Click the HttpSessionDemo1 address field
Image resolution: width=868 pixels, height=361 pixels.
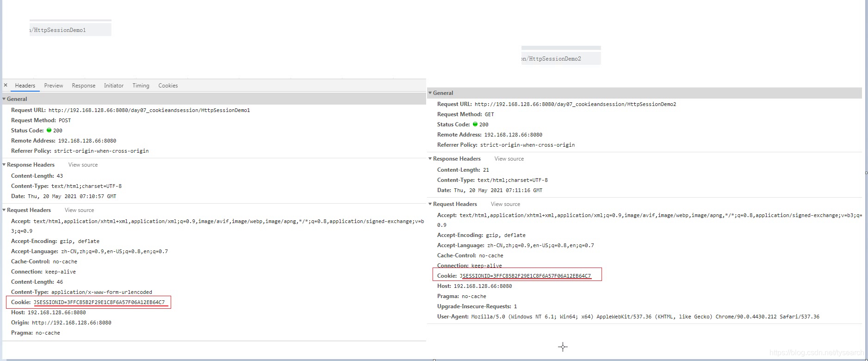[x=70, y=30]
